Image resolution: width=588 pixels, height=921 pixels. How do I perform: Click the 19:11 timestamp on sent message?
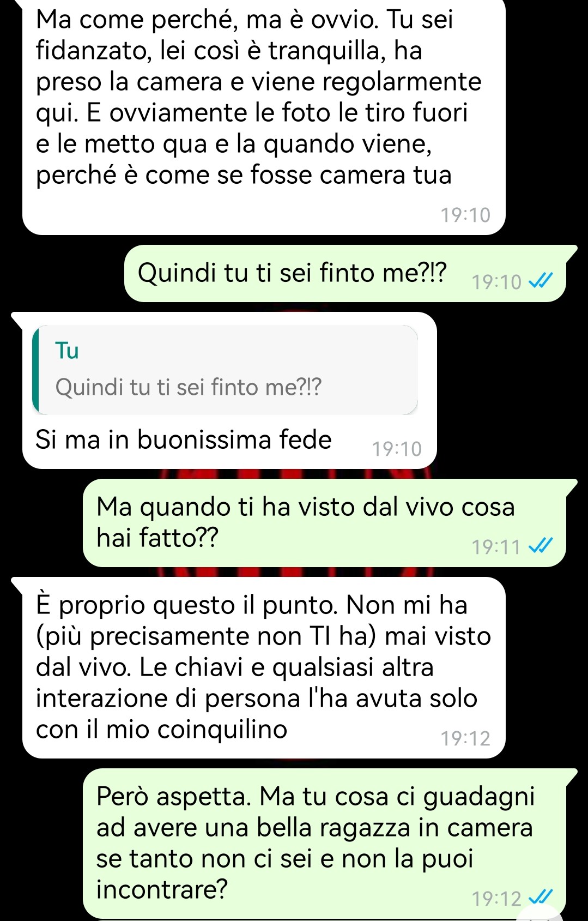(x=496, y=546)
